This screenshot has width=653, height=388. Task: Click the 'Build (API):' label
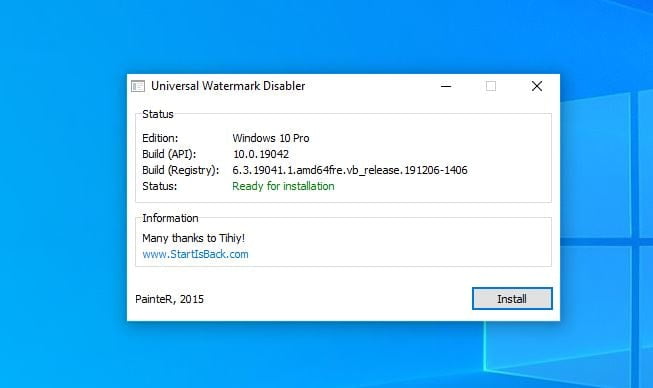(x=169, y=154)
